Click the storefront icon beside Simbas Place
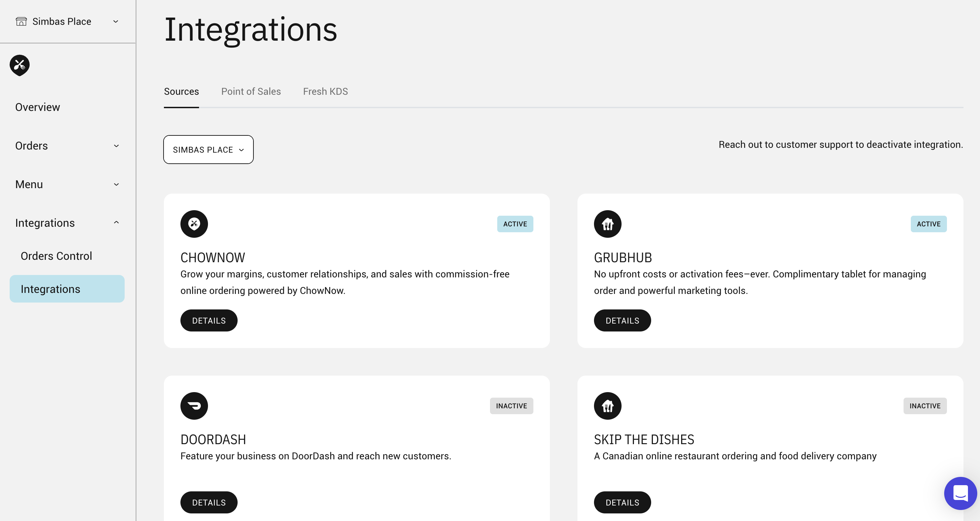The height and width of the screenshot is (521, 980). pyautogui.click(x=21, y=22)
